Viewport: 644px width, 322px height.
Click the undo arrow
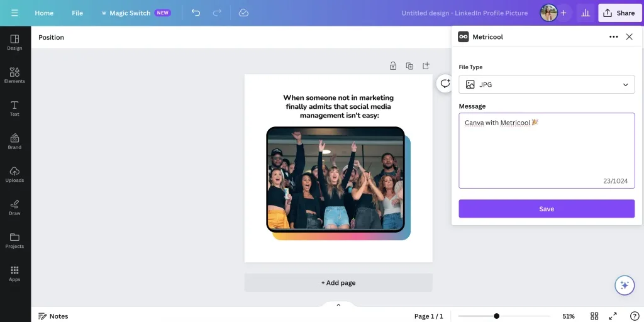click(x=196, y=13)
